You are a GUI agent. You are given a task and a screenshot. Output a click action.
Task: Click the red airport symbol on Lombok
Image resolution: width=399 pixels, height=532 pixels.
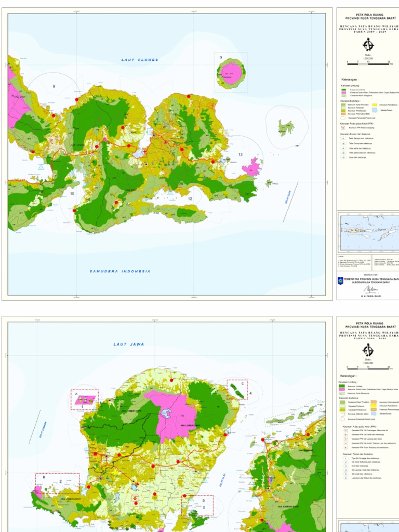point(136,499)
